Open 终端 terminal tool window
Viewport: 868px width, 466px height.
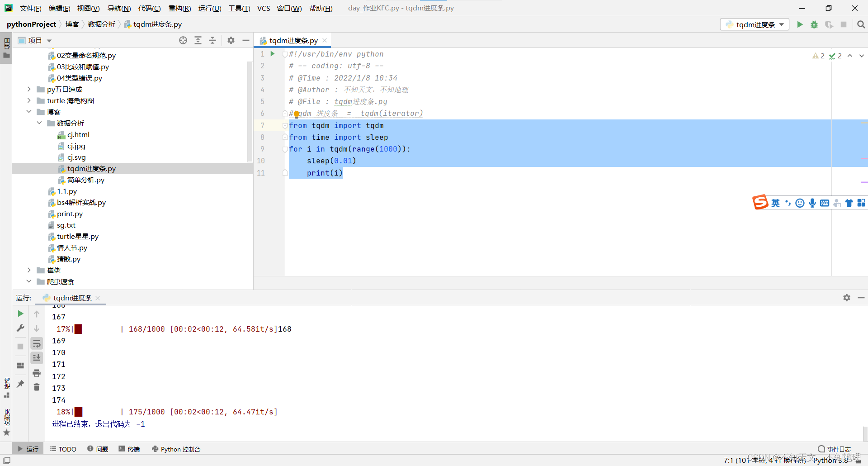(129, 449)
